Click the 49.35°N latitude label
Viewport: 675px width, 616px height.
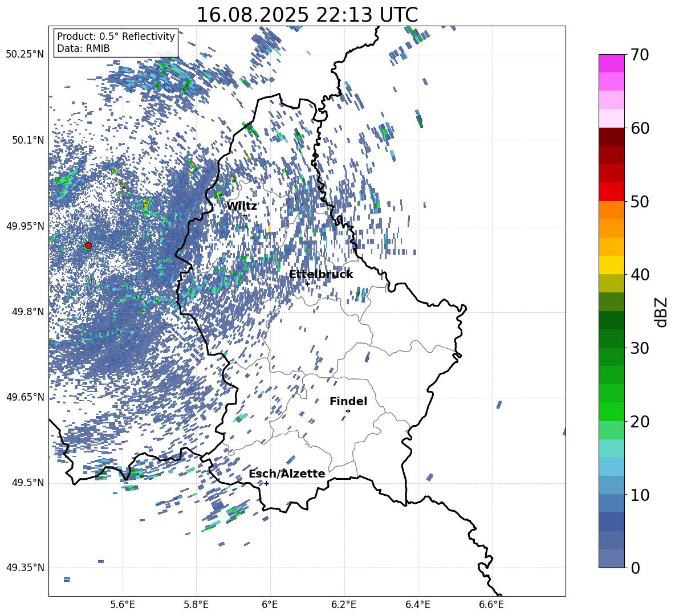coord(25,568)
